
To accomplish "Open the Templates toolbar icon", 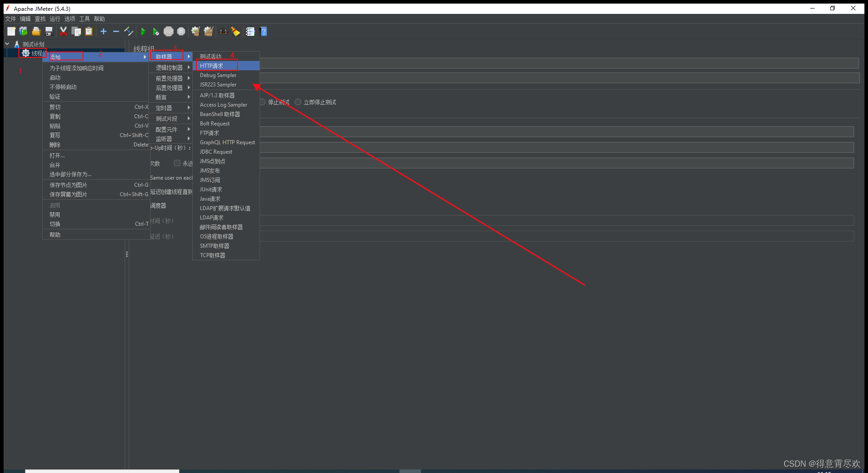I will pyautogui.click(x=23, y=31).
